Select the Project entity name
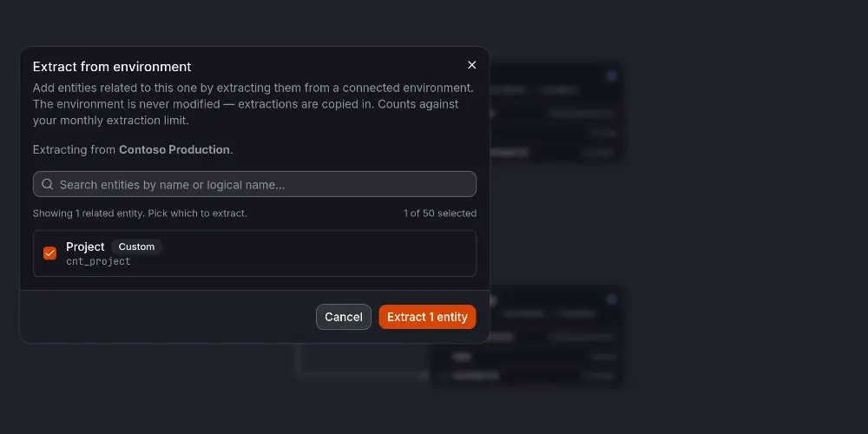This screenshot has width=868, height=434. [85, 247]
